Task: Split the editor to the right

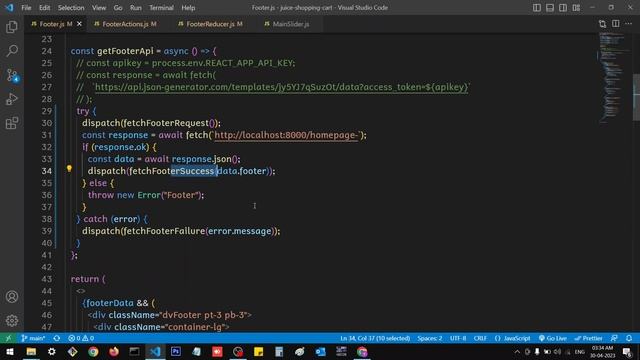Action: (616, 24)
